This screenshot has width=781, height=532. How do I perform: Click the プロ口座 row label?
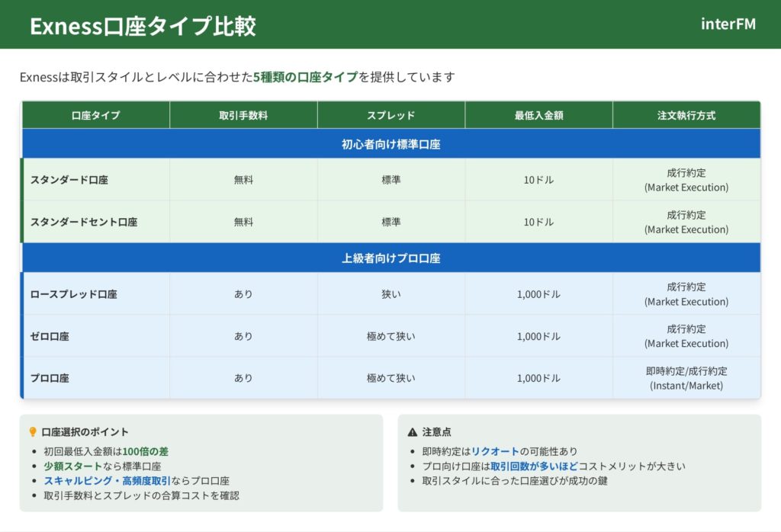click(50, 378)
